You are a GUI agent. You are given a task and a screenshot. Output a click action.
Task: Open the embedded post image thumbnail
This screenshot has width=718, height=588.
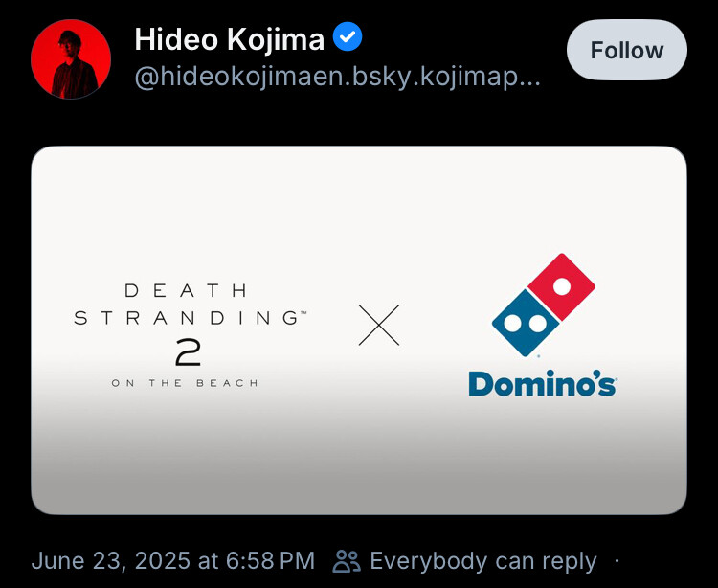pos(359,330)
